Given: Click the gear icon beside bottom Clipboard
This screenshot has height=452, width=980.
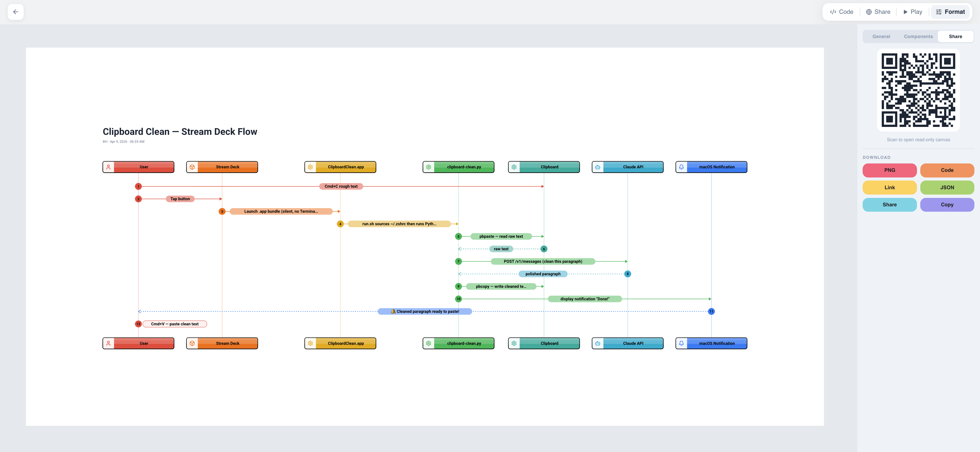Looking at the screenshot, I should pyautogui.click(x=514, y=343).
